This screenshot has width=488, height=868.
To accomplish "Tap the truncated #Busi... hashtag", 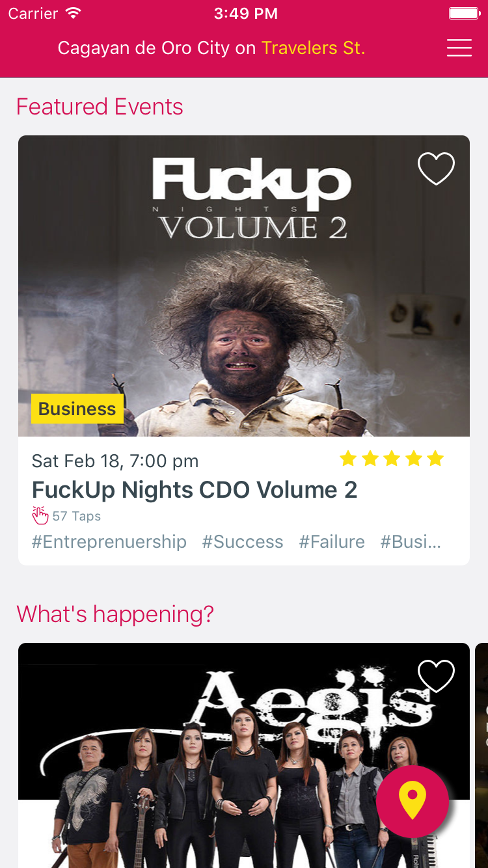I will pyautogui.click(x=411, y=541).
